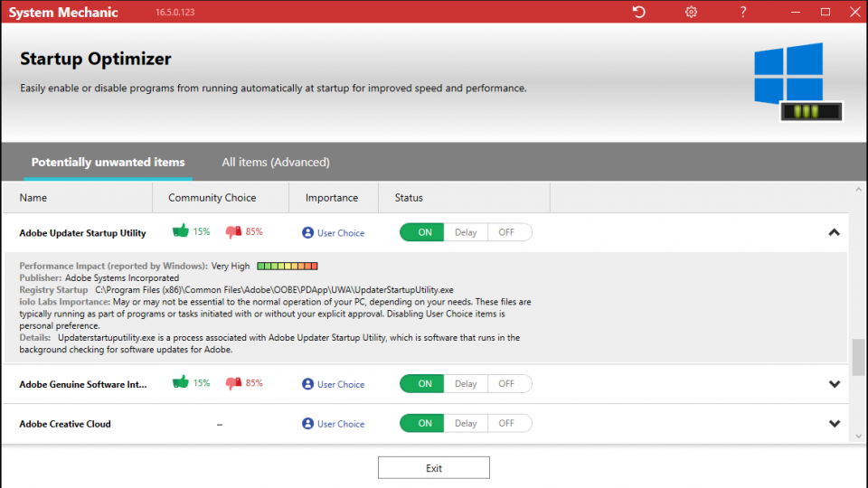Click the undo/restore arrow icon in title bar
The image size is (868, 488).
tap(639, 12)
